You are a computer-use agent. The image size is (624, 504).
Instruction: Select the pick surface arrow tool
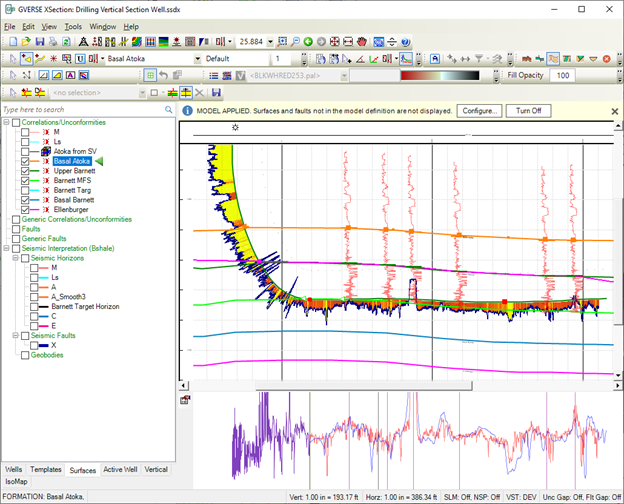(x=27, y=59)
